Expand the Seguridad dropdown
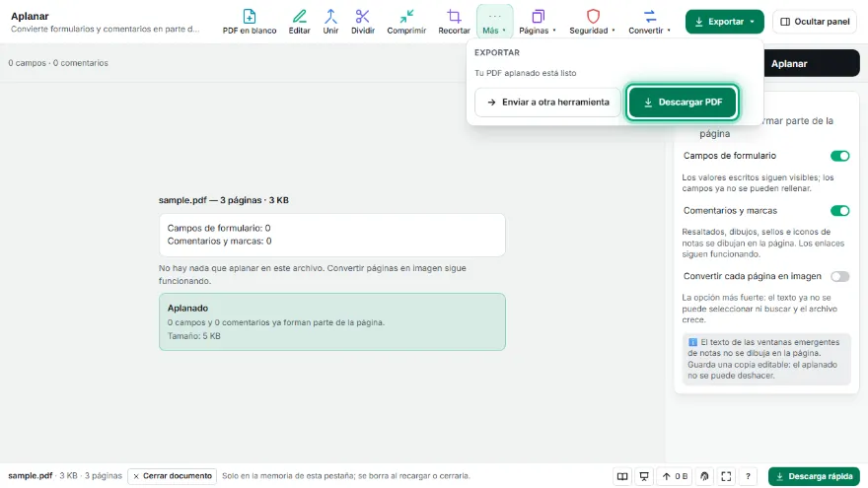This screenshot has width=868, height=488. (x=593, y=22)
